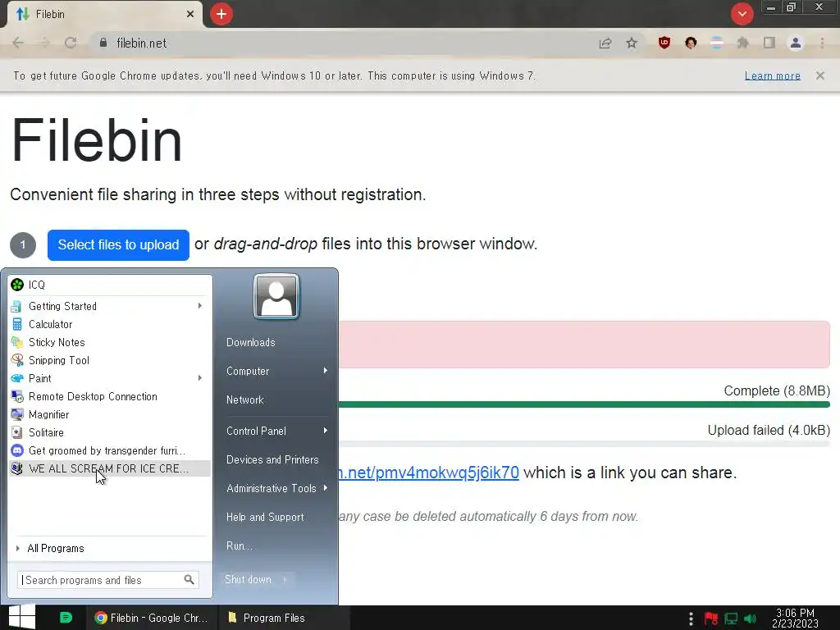
Task: Click the Windows Start button
Action: click(22, 617)
